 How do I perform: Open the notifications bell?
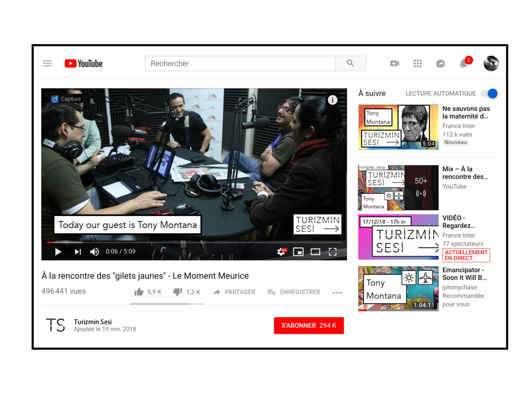pos(463,64)
